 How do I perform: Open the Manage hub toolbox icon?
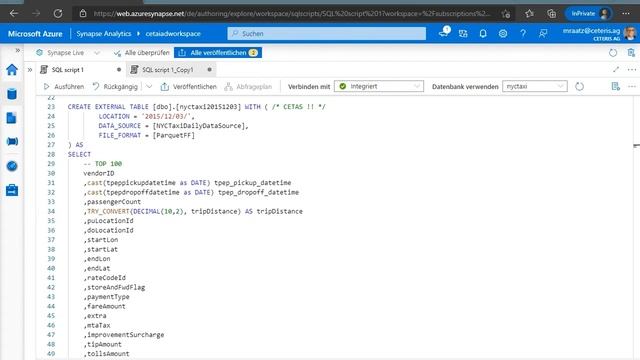pos(12,190)
